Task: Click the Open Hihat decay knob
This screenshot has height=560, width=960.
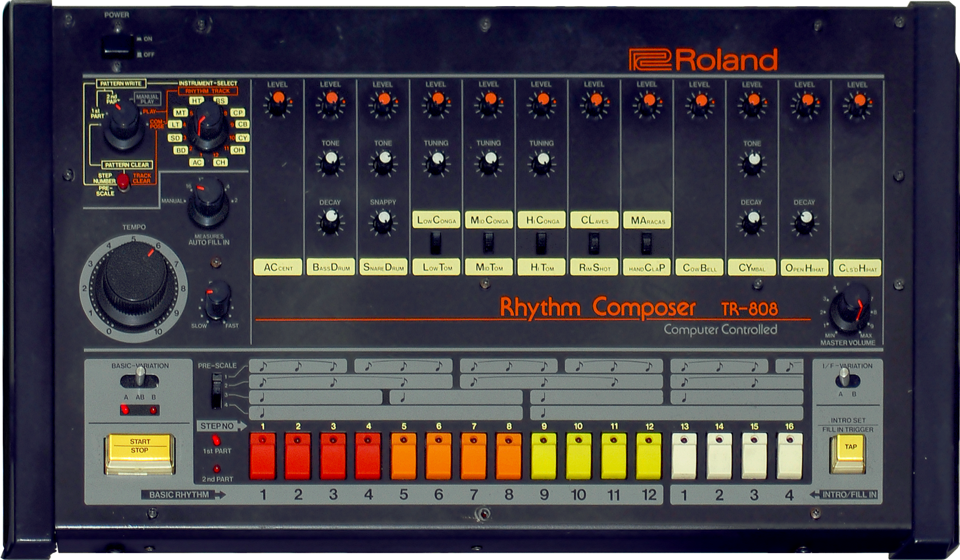Action: click(806, 222)
